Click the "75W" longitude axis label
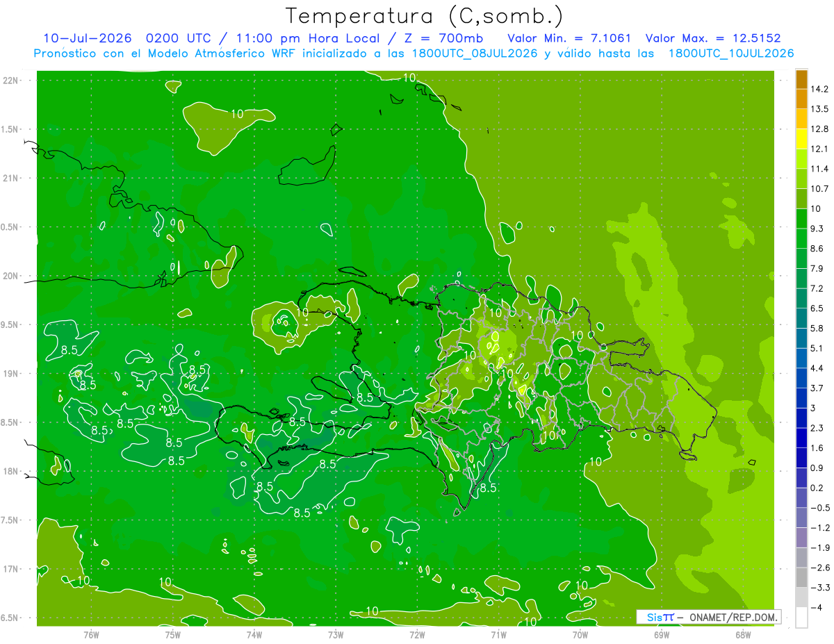 [173, 634]
